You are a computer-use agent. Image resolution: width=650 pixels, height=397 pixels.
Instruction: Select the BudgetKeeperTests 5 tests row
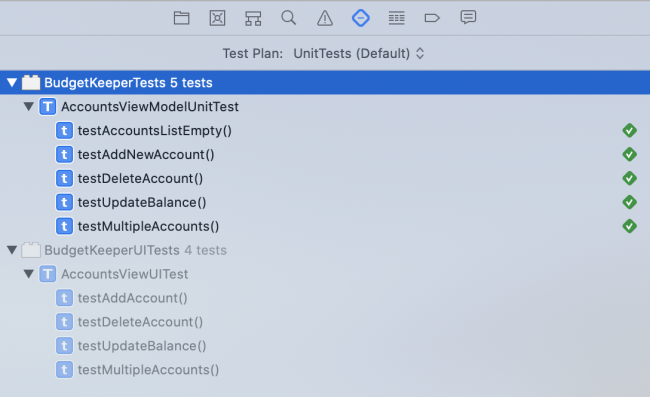click(x=325, y=82)
